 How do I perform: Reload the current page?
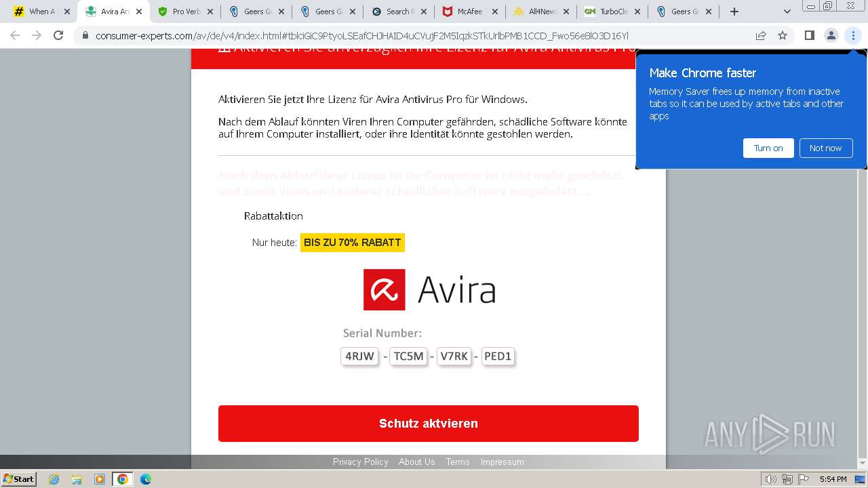[58, 35]
